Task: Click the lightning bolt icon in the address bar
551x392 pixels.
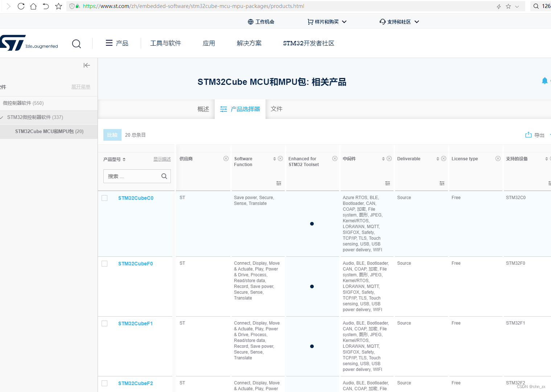Action: pyautogui.click(x=499, y=7)
